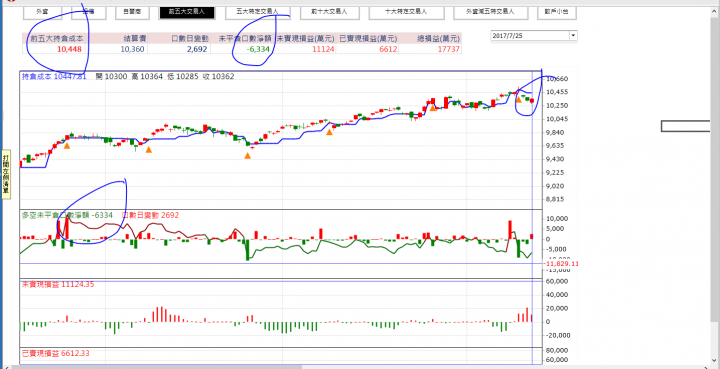Image resolution: width=720 pixels, height=369 pixels.
Task: Click the 2017/7/25 date field
Action: pos(530,35)
